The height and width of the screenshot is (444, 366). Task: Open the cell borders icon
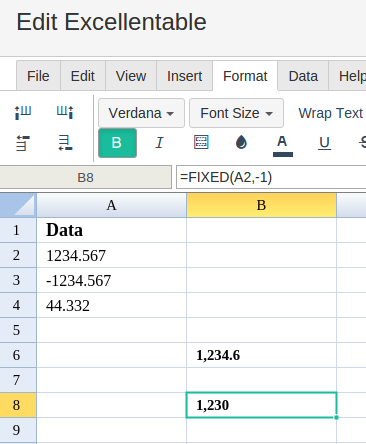tap(201, 142)
